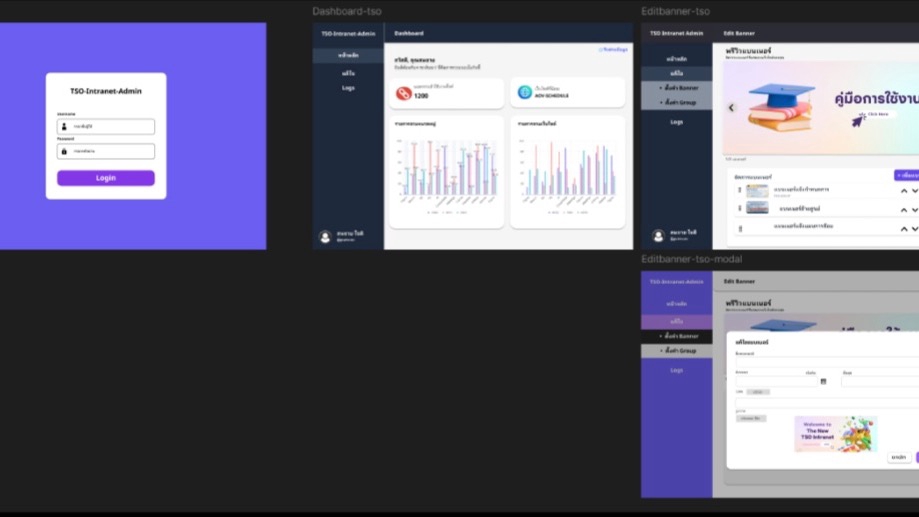
Task: Click the up chevron on the third banner row
Action: (x=904, y=228)
